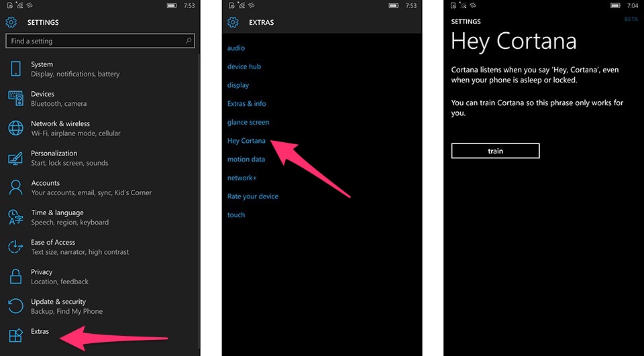Open Personalization settings label
This screenshot has height=356, width=644.
(54, 153)
